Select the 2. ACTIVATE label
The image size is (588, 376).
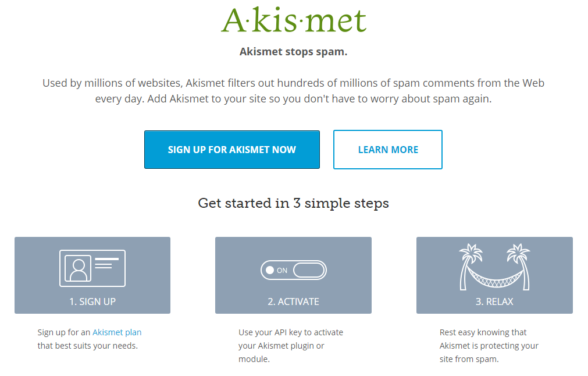[293, 301]
